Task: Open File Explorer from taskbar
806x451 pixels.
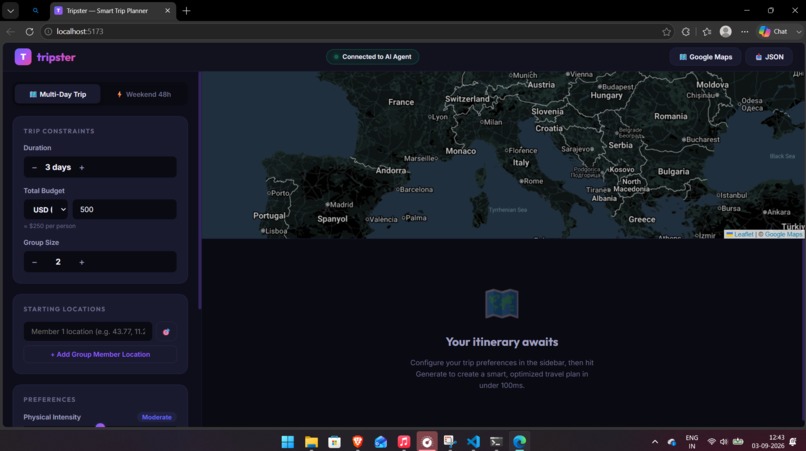Action: click(x=311, y=441)
